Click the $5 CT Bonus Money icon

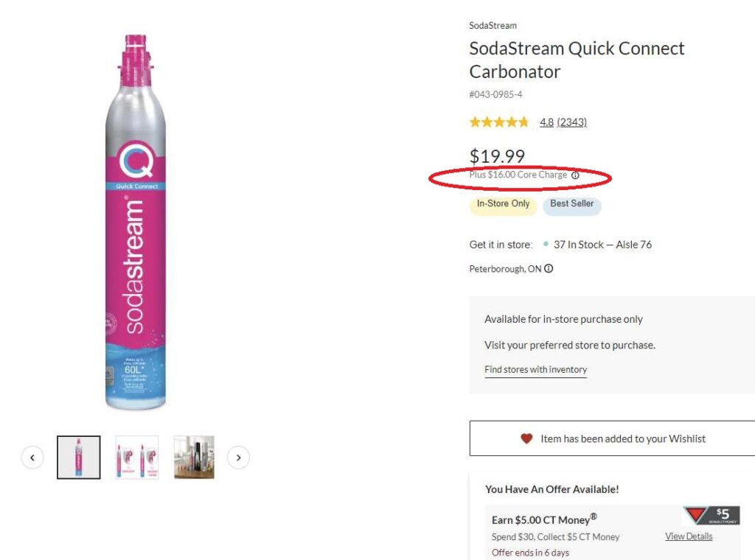pos(711,516)
